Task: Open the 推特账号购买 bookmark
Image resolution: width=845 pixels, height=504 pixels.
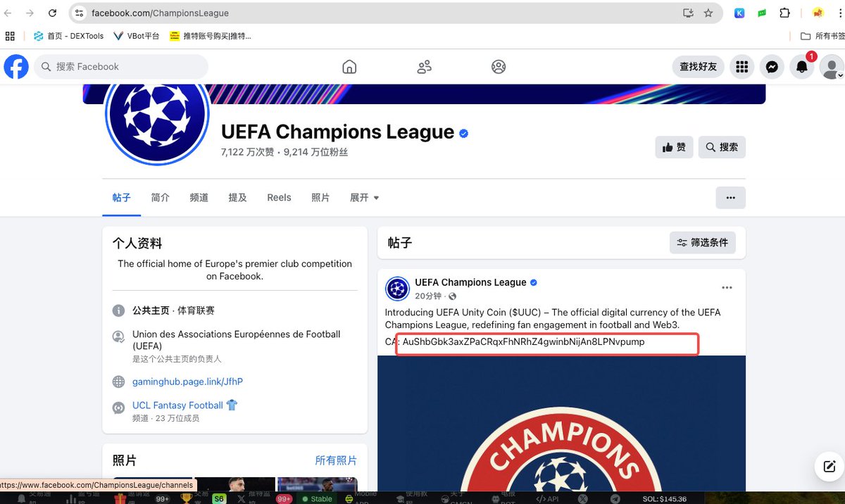Action: [211, 36]
